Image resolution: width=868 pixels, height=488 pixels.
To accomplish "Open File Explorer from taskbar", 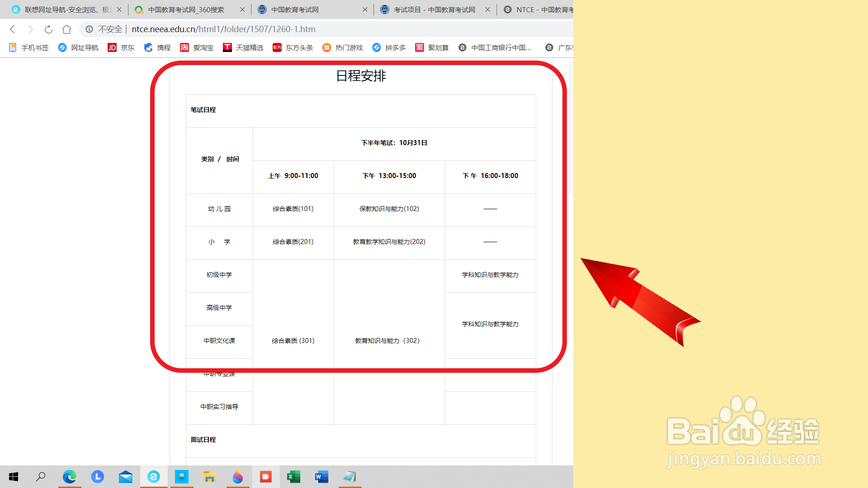I will (209, 477).
